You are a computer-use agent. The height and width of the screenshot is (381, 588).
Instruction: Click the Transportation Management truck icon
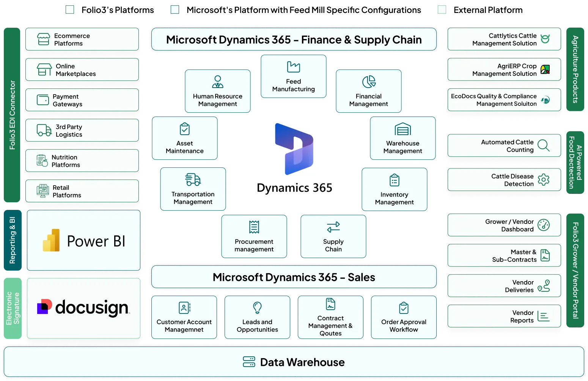tap(193, 179)
